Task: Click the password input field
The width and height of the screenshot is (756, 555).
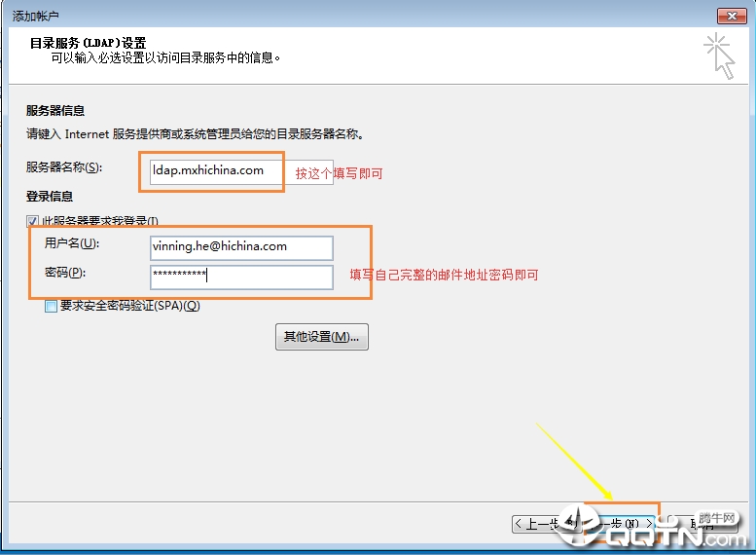Action: 241,277
